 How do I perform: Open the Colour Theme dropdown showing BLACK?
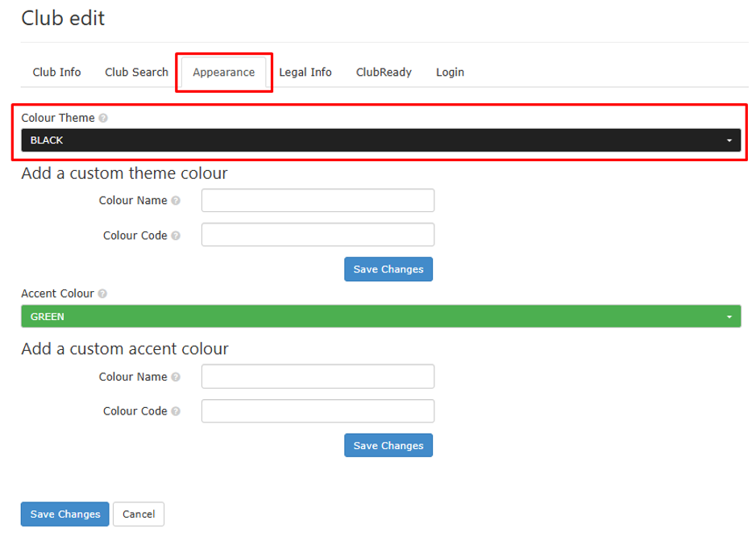click(x=380, y=140)
